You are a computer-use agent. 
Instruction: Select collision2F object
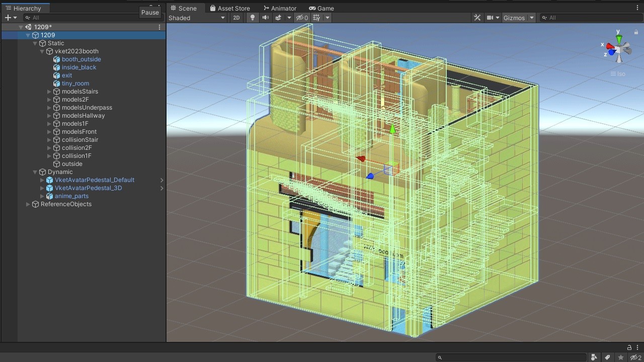(x=76, y=148)
